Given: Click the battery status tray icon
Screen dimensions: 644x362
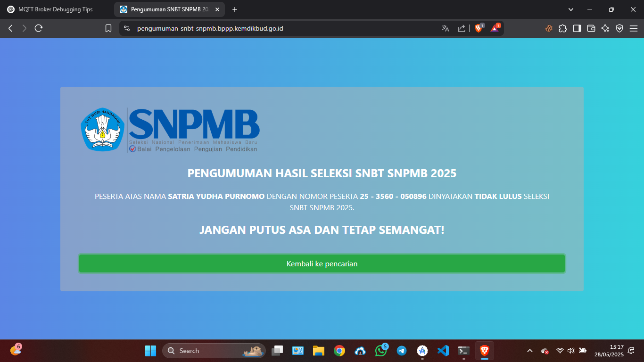Looking at the screenshot, I should click(x=583, y=351).
